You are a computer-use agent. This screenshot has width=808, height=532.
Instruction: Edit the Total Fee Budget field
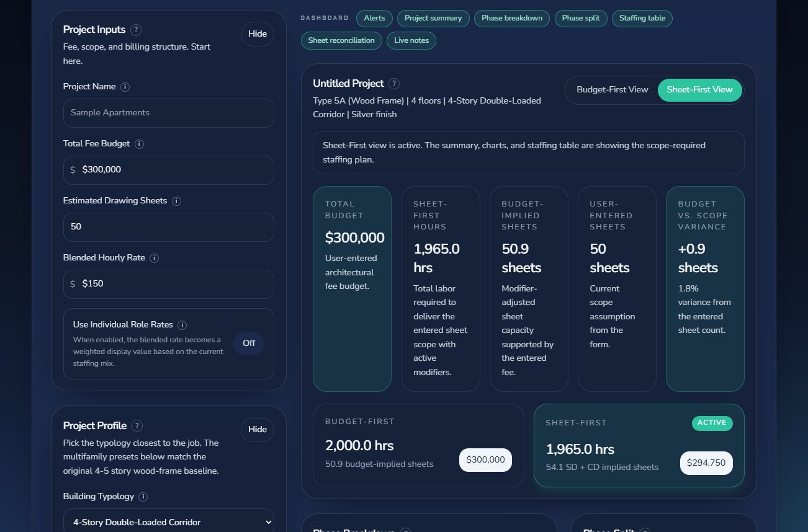(x=169, y=170)
